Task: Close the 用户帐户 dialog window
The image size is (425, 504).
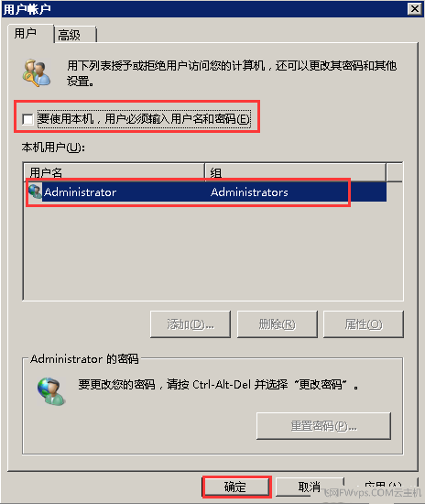Action: point(415,8)
